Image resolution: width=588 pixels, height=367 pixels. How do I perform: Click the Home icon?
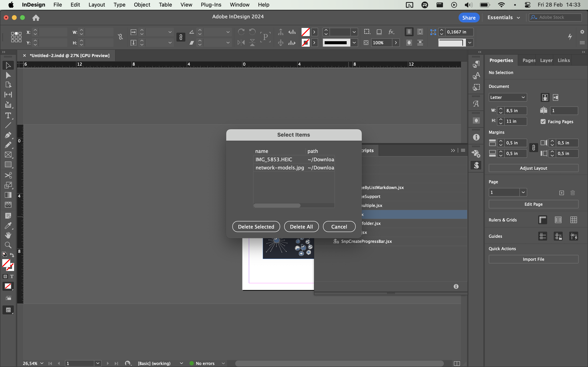click(x=36, y=18)
